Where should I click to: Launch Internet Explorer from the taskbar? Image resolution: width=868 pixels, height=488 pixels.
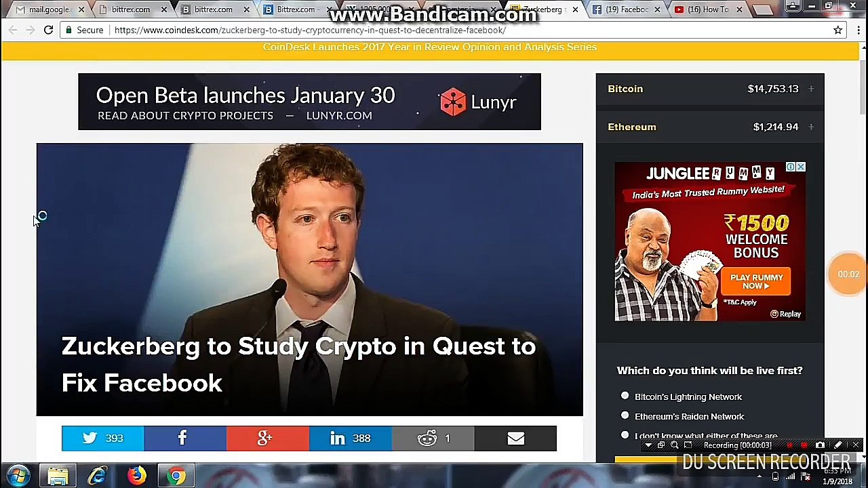coord(97,476)
